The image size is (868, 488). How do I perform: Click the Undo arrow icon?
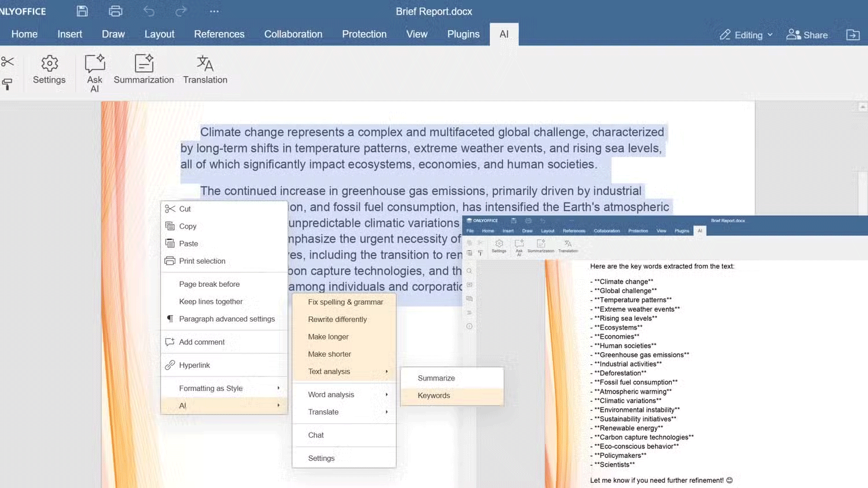149,11
